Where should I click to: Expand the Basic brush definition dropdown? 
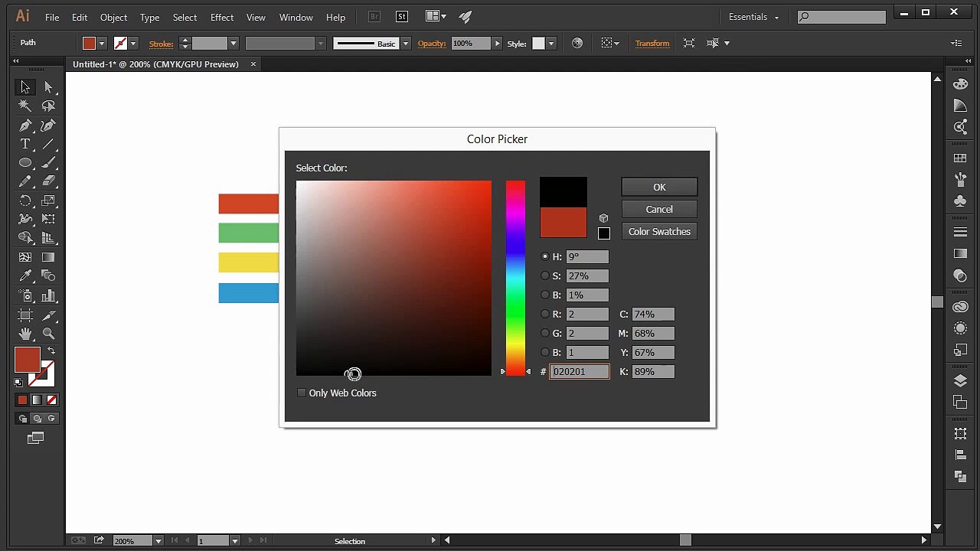tap(406, 44)
